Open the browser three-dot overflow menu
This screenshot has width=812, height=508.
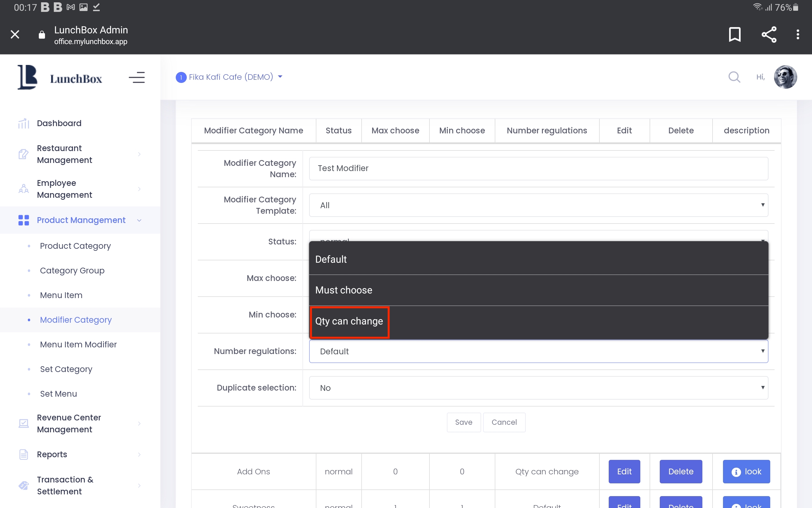click(x=797, y=34)
